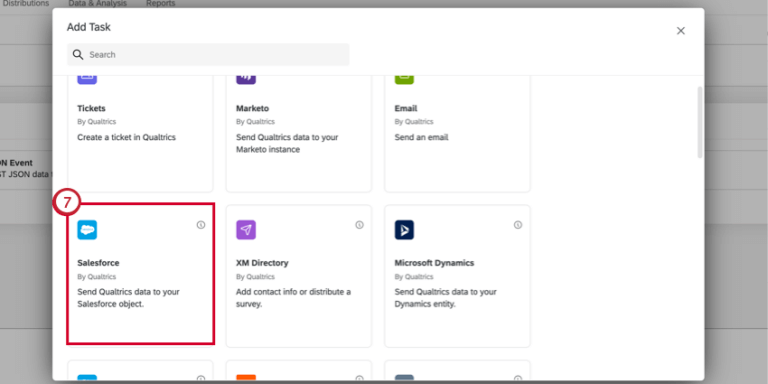Viewport: 768px width, 384px height.
Task: Select the Marketo task card
Action: pos(298,134)
